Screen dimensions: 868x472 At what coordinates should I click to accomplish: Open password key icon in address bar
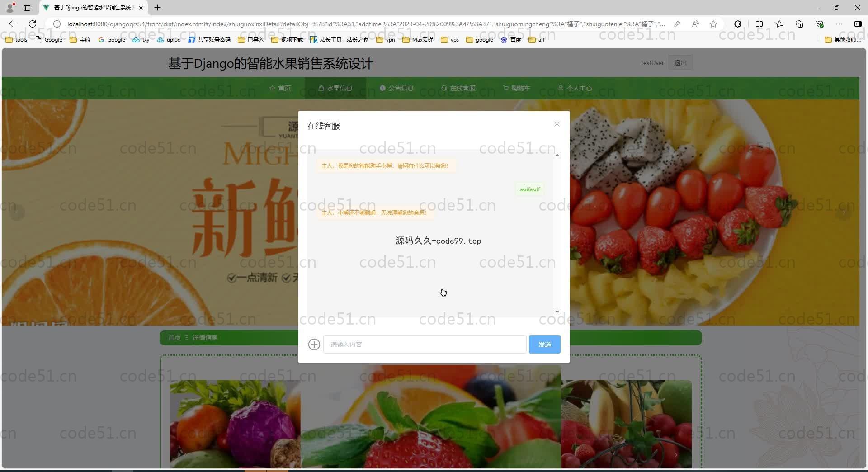coord(677,24)
